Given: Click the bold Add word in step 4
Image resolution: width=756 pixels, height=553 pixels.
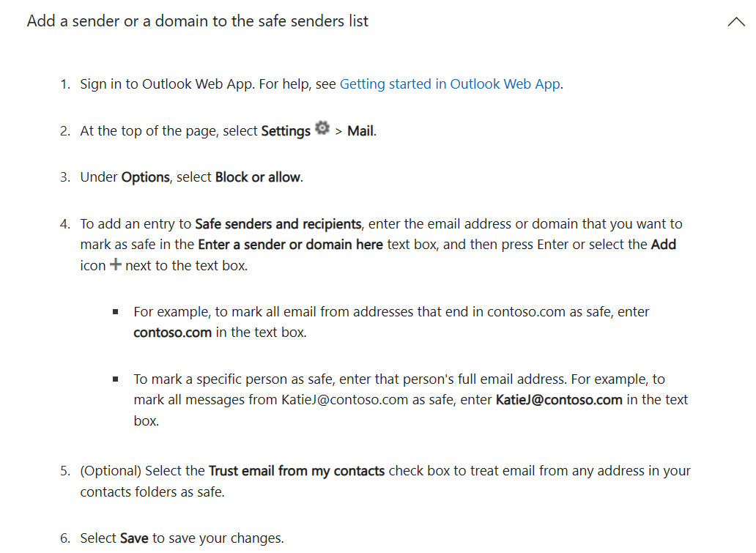Looking at the screenshot, I should [x=664, y=245].
